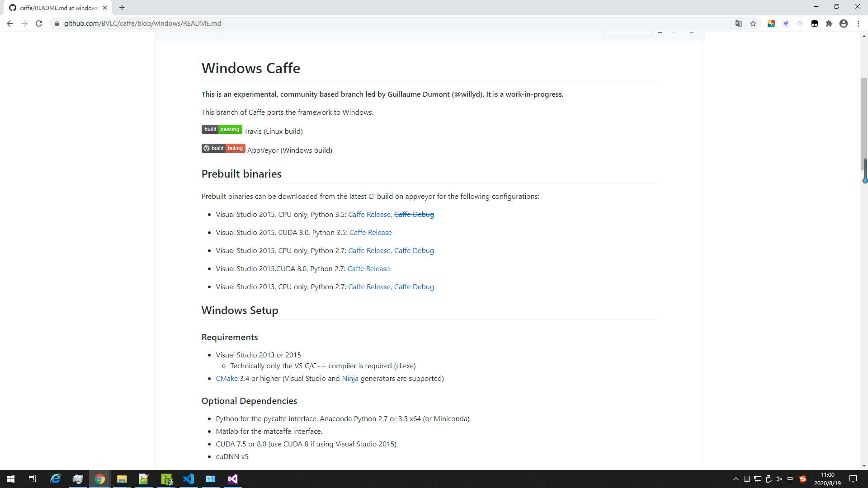Unmute the speaker volume tray icon
The width and height of the screenshot is (868, 488).
pyautogui.click(x=779, y=479)
